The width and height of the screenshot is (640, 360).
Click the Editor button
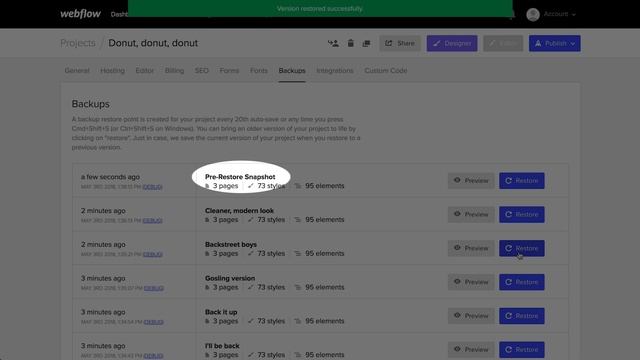pyautogui.click(x=503, y=43)
